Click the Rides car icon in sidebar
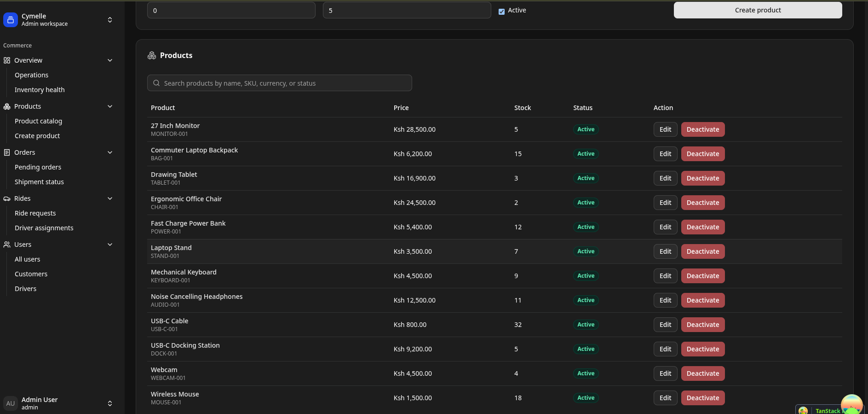 coord(7,198)
